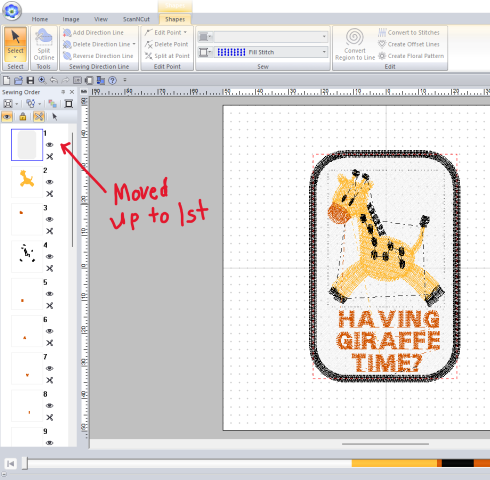Create a new file from quick toolbar
Screen dimensions: 490x480
(x=7, y=80)
